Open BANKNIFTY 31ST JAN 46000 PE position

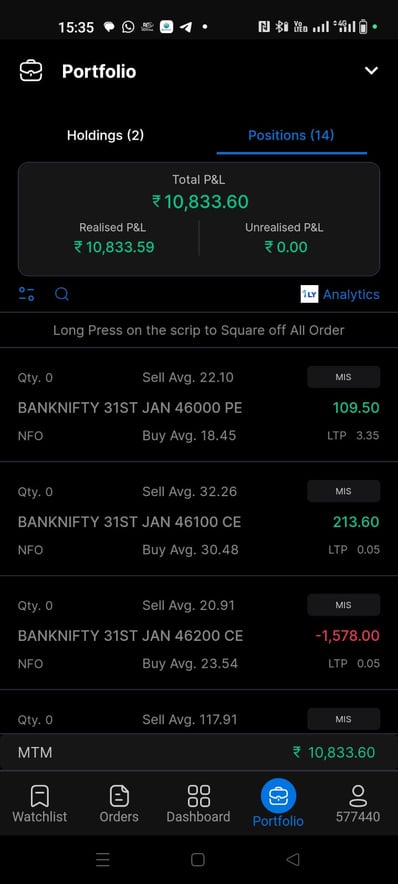point(199,406)
